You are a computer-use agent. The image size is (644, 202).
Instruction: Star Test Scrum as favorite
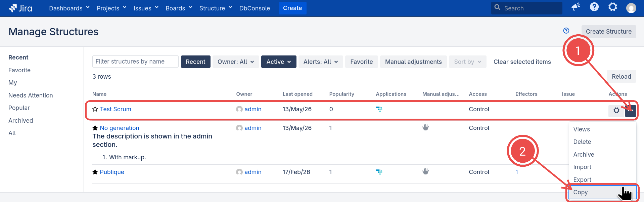point(95,109)
